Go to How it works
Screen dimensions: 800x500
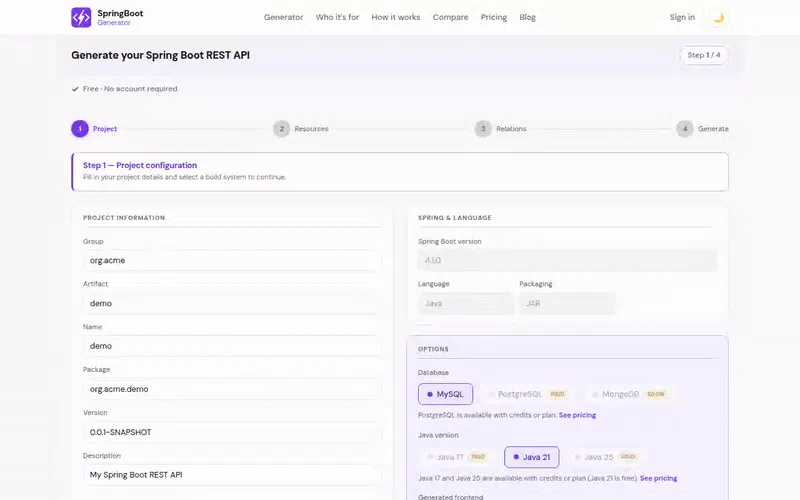[395, 17]
